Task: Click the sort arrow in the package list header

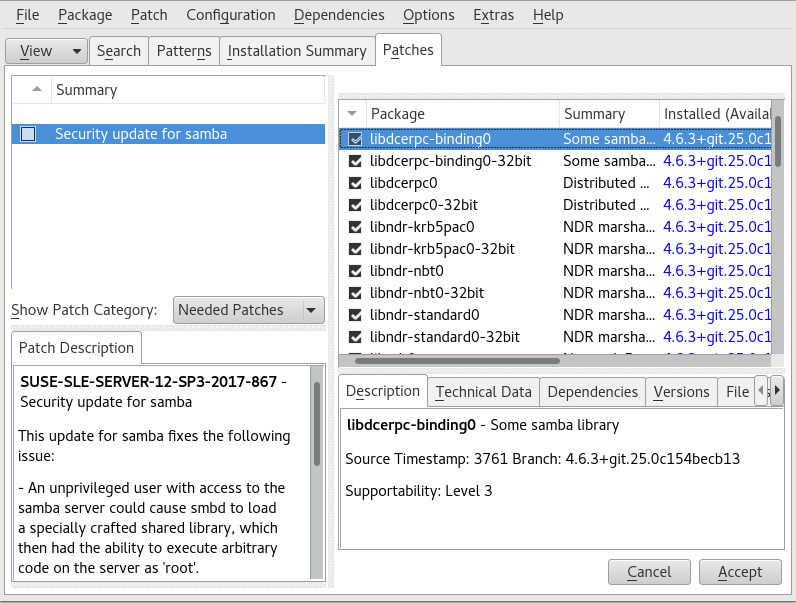Action: coord(353,114)
